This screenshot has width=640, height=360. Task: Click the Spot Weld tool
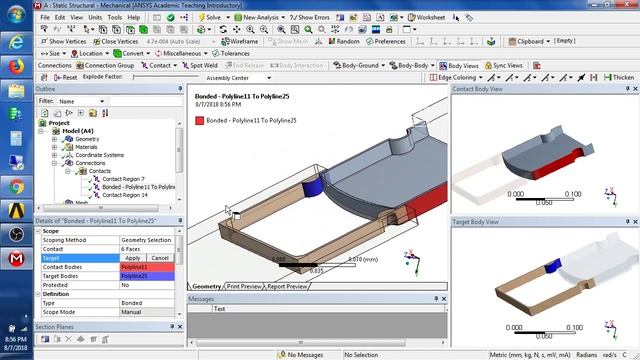coord(200,65)
